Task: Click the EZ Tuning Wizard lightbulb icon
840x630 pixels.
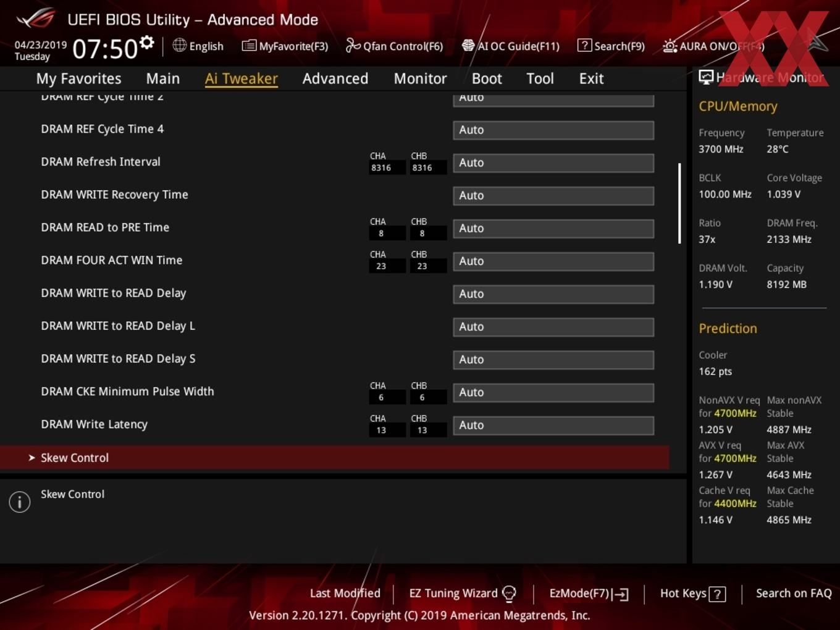Action: click(x=509, y=594)
